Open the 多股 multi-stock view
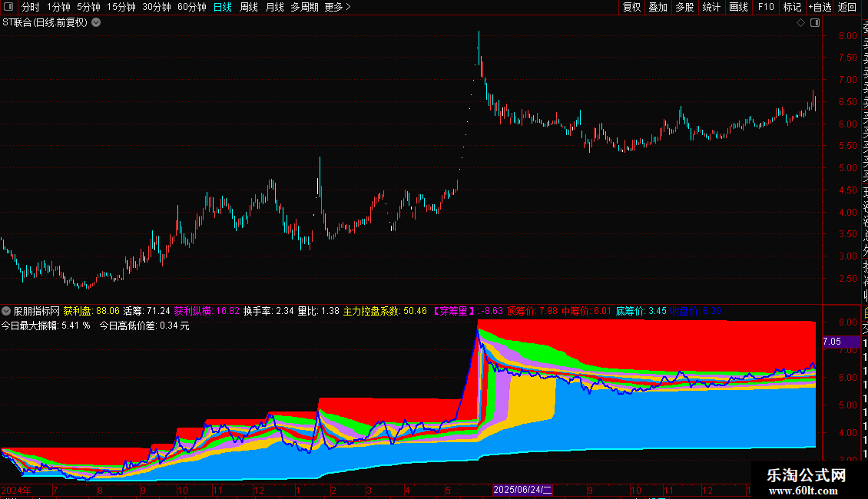The width and height of the screenshot is (868, 499). pos(684,7)
